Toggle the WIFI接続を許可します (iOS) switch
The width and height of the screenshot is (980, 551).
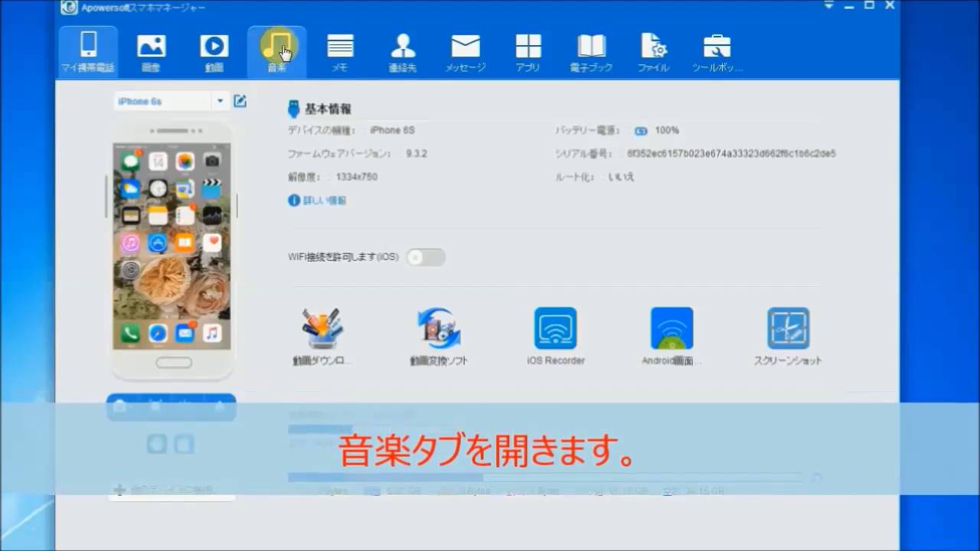[426, 257]
